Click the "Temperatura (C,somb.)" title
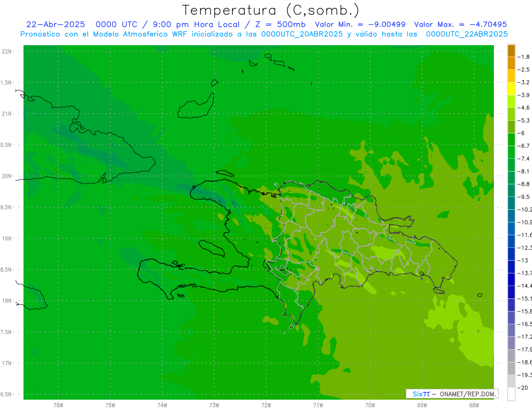Viewport: 532px width, 411px height. click(270, 10)
